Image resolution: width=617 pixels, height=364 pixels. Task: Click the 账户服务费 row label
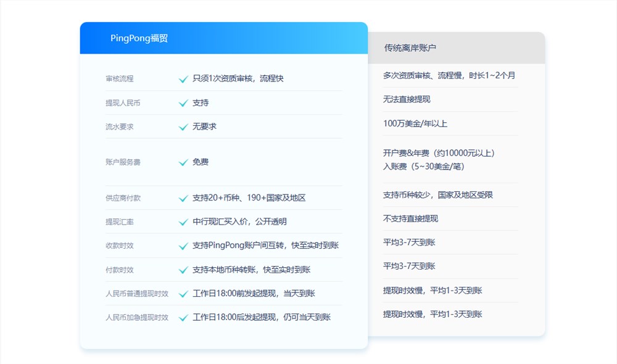pyautogui.click(x=123, y=162)
